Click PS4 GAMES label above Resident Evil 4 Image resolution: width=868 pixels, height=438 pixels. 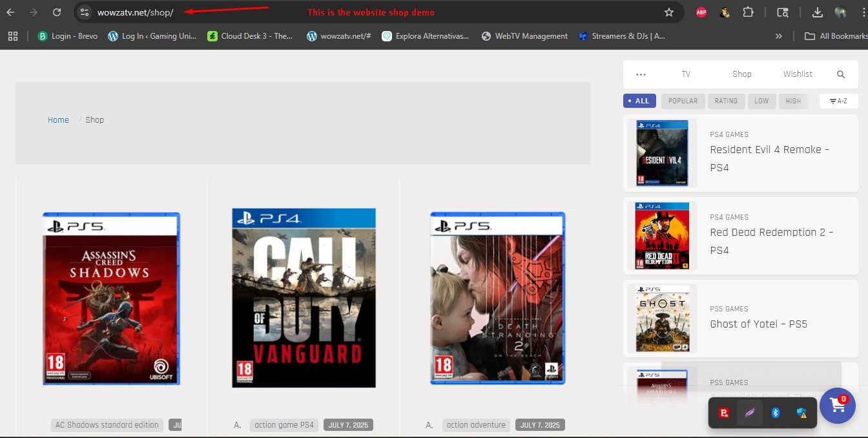pyautogui.click(x=729, y=134)
